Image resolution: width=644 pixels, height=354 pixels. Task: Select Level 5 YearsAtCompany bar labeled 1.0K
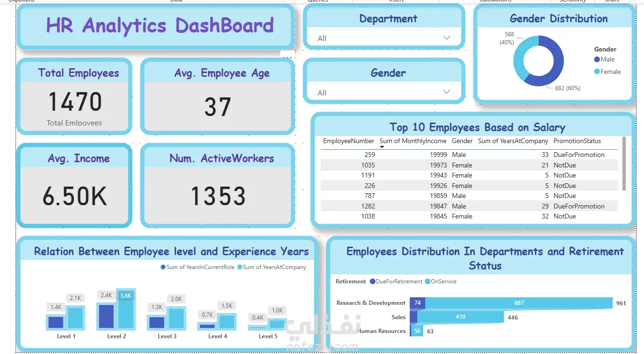coord(277,324)
